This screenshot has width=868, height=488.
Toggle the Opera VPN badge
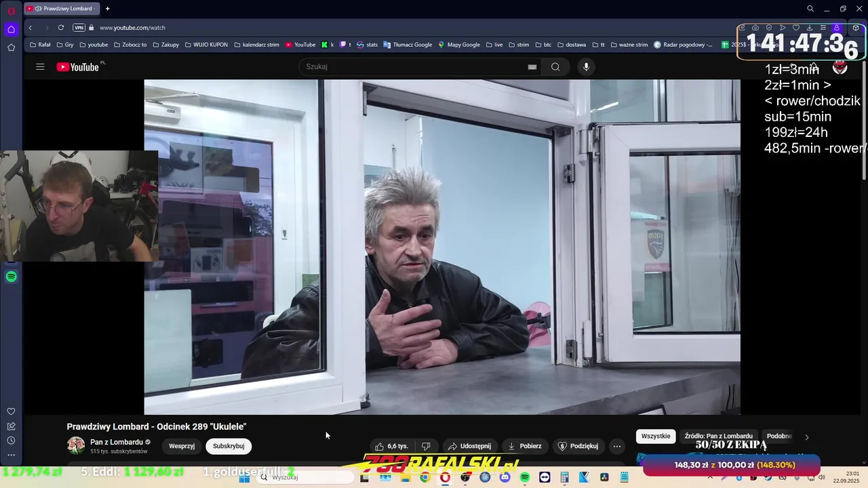pyautogui.click(x=79, y=28)
